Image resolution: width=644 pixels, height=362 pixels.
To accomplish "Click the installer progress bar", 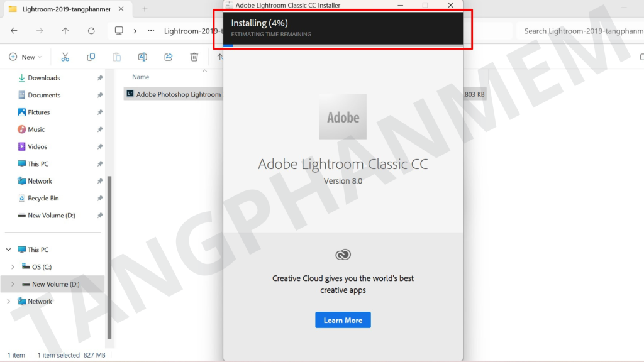I will point(343,45).
